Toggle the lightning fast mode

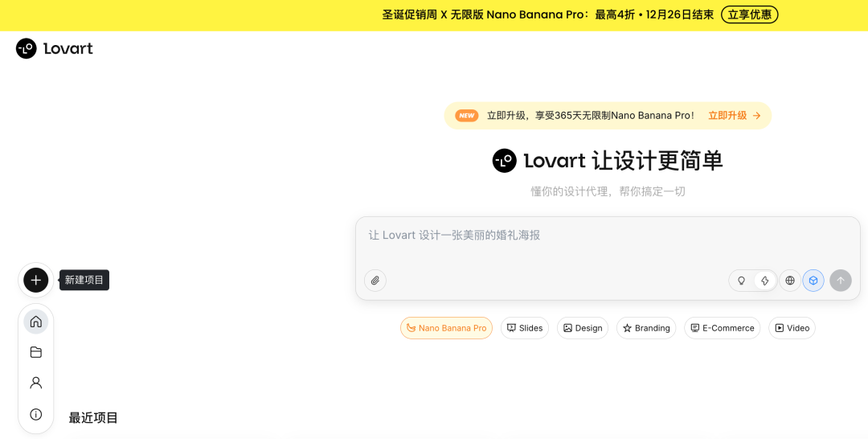coord(765,281)
